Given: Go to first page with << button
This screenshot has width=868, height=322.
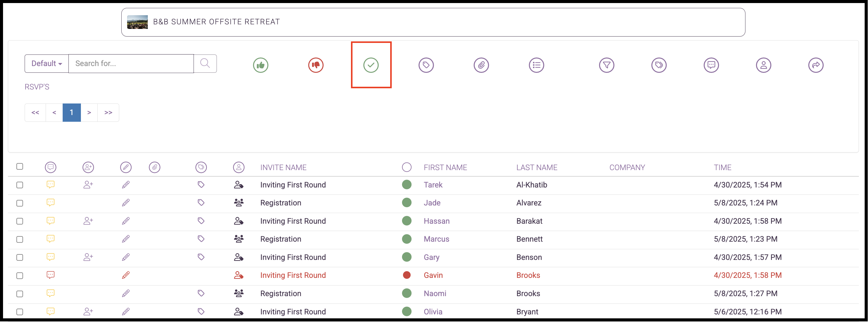Looking at the screenshot, I should [x=35, y=113].
